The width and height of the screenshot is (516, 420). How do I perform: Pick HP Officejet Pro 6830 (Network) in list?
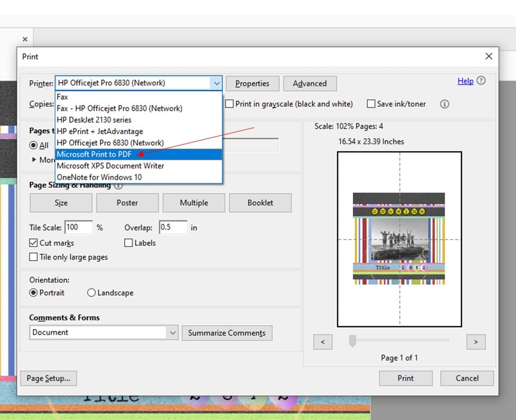pos(138,143)
